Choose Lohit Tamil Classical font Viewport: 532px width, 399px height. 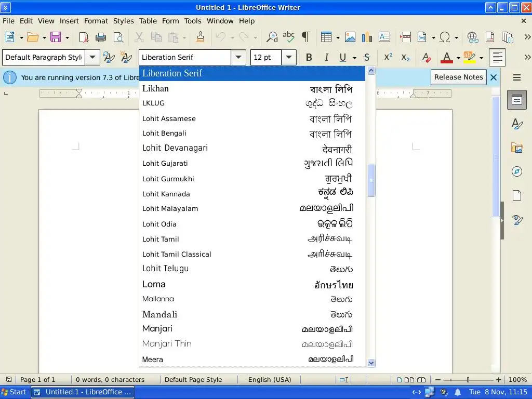252,254
